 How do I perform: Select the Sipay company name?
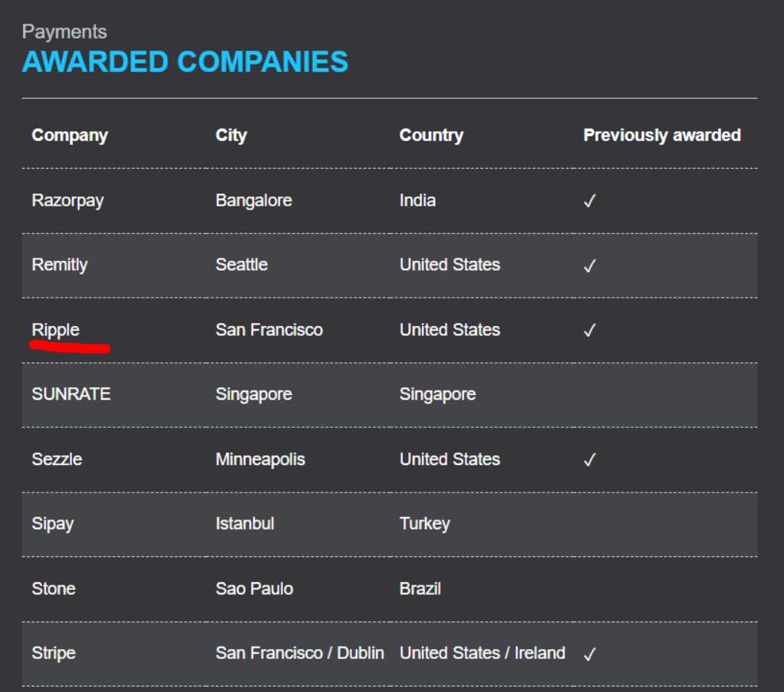[52, 524]
